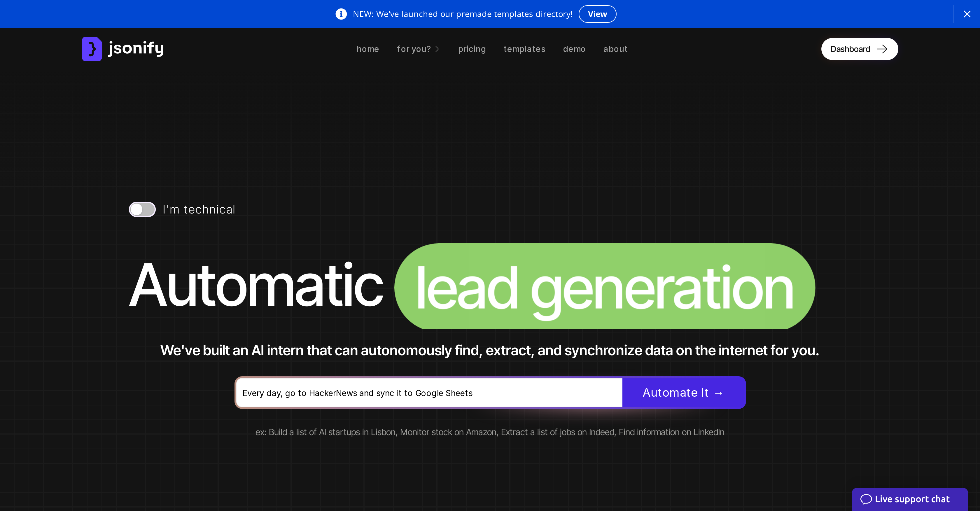This screenshot has height=511, width=980.
Task: Click the jsonify logo icon
Action: coord(92,49)
